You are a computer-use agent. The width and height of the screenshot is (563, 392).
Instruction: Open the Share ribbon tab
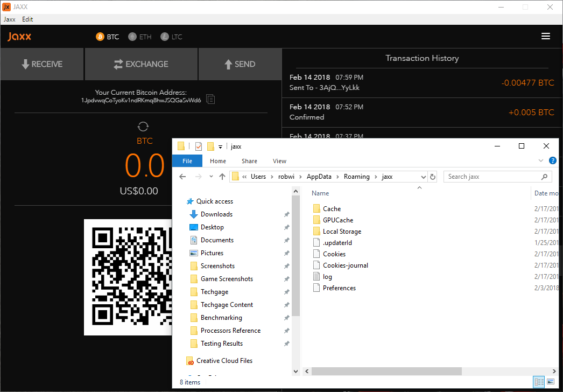tap(249, 161)
